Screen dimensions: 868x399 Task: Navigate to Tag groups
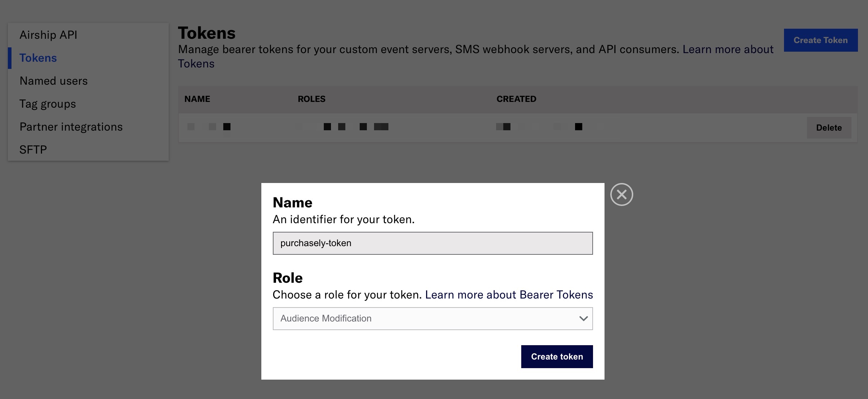point(48,104)
